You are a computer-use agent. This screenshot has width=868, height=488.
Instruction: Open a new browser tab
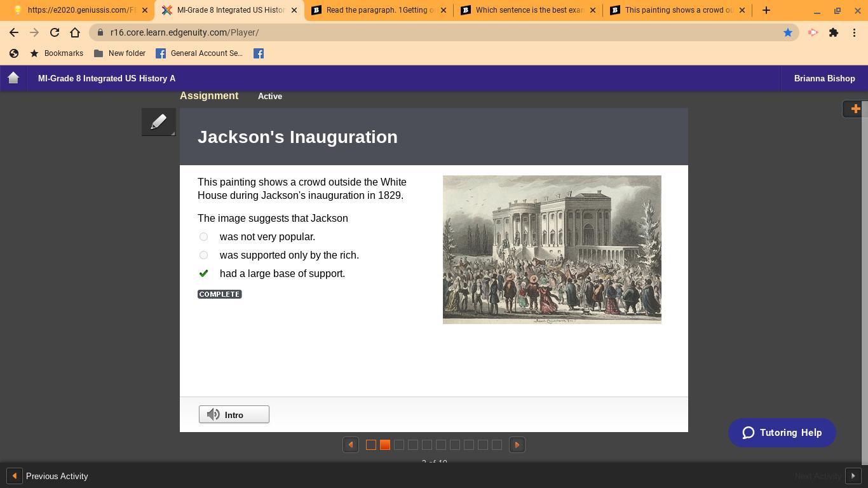coord(766,10)
